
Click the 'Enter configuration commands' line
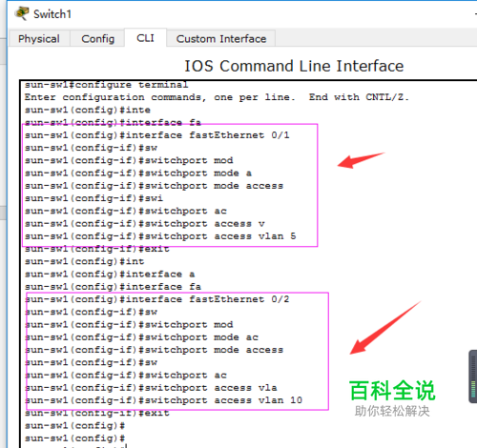(217, 97)
